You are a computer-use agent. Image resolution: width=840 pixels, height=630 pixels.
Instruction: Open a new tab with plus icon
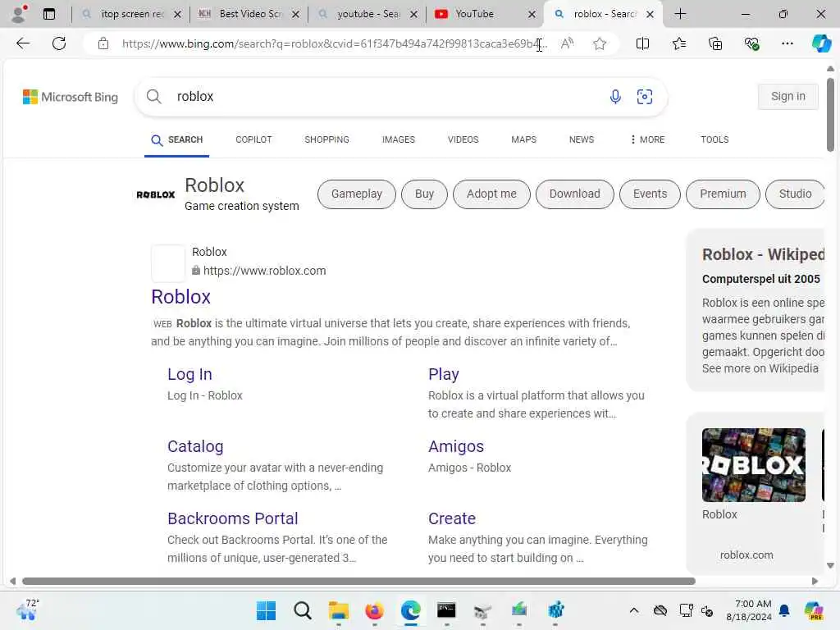[680, 14]
